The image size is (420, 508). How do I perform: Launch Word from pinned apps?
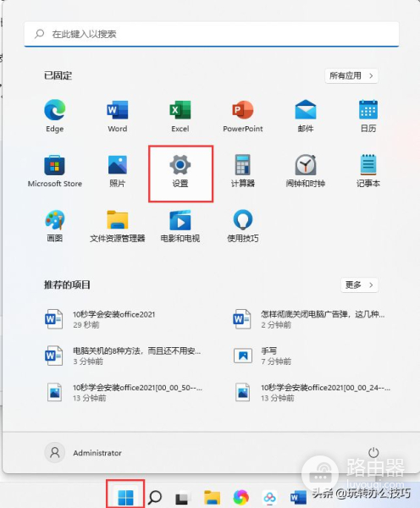[x=118, y=116]
